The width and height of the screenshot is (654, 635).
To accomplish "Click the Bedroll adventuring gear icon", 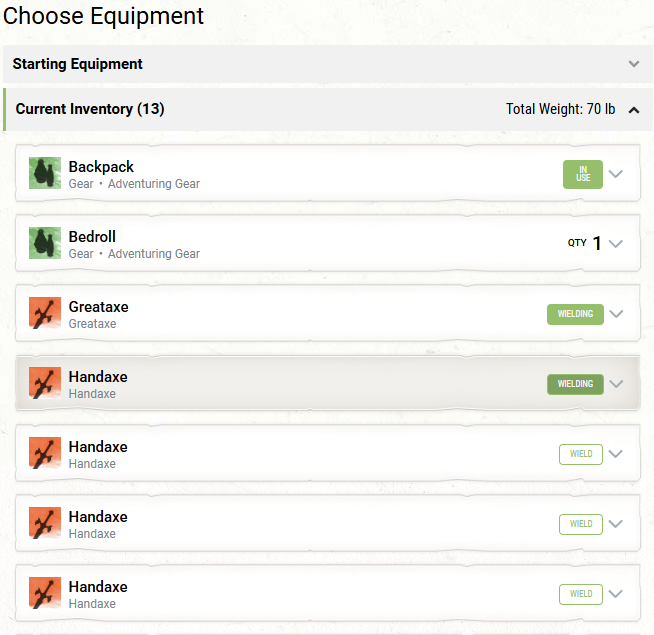I will pyautogui.click(x=45, y=243).
